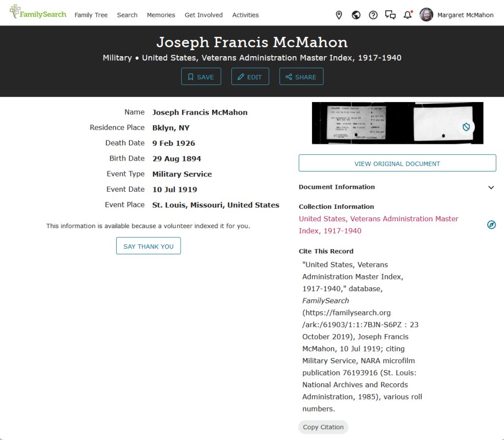
Task: Open the Veterans Administration Master Index collection link
Action: [x=378, y=225]
